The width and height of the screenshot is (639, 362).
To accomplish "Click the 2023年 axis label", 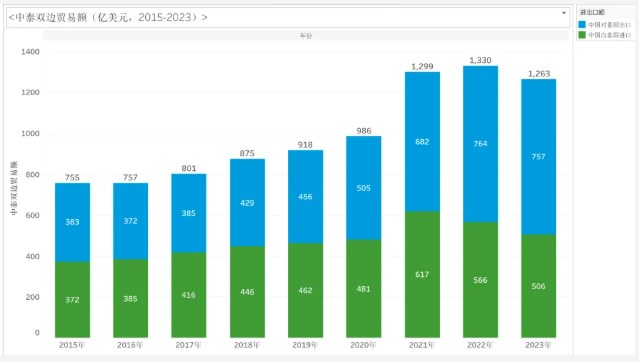I will [x=538, y=345].
